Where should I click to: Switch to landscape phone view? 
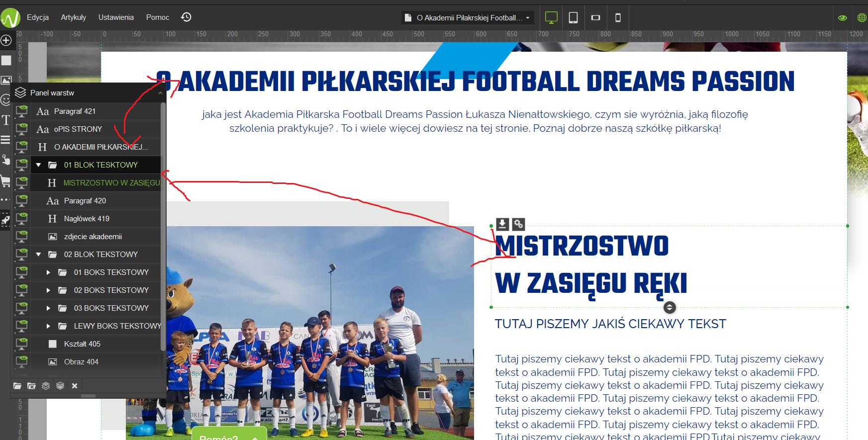pyautogui.click(x=595, y=18)
